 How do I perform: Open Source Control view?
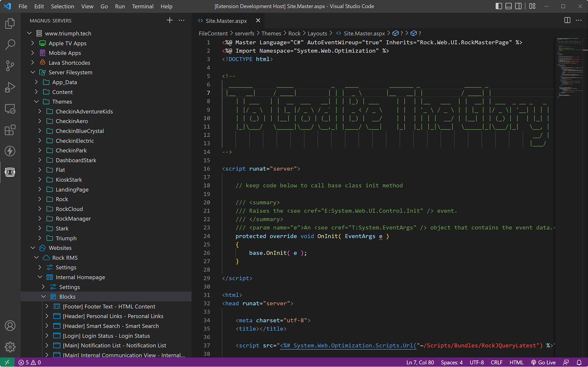pos(10,66)
